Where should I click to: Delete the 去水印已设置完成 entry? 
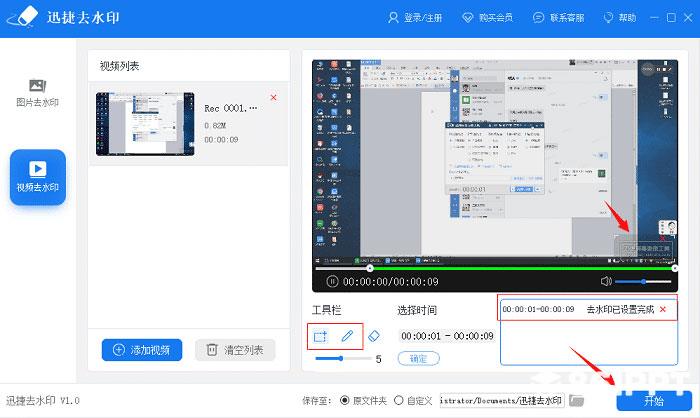click(x=663, y=309)
